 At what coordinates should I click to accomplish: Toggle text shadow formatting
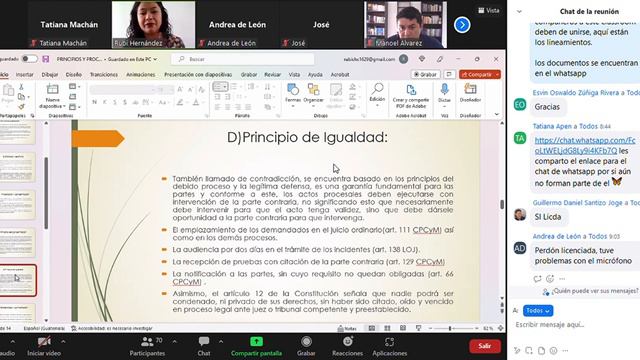[124, 102]
